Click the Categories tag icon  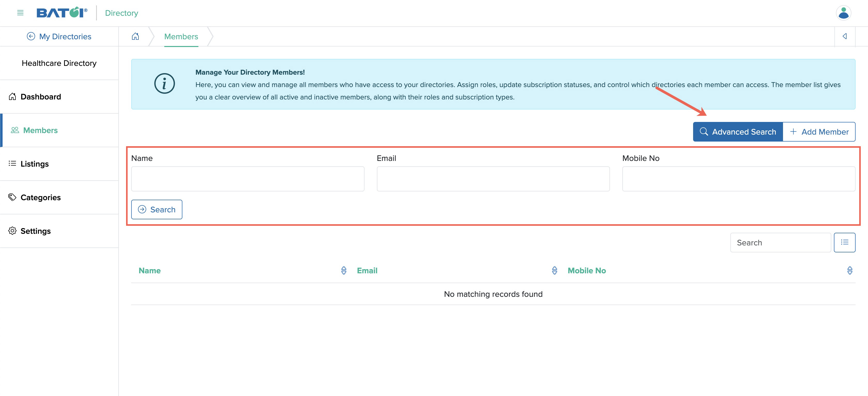(12, 197)
